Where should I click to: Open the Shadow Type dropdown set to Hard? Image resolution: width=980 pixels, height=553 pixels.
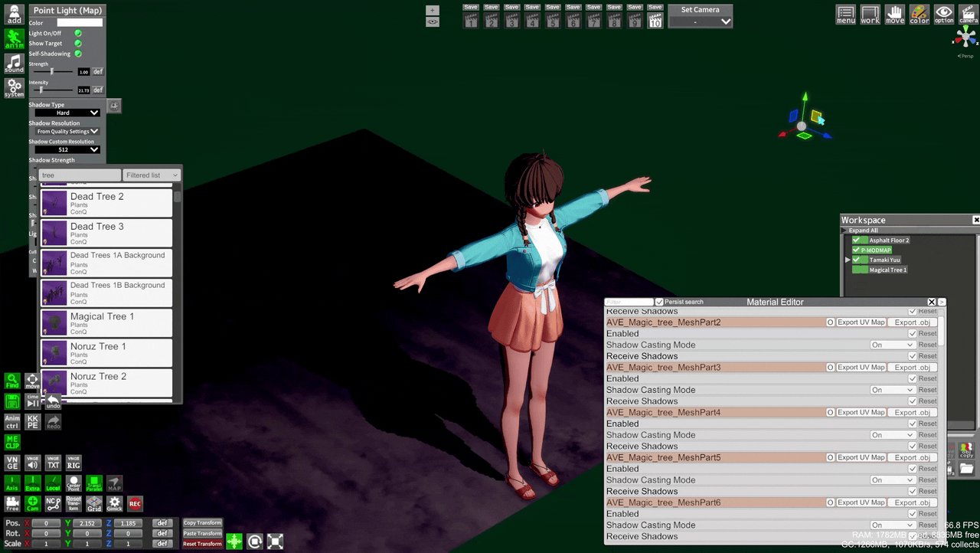coord(67,113)
